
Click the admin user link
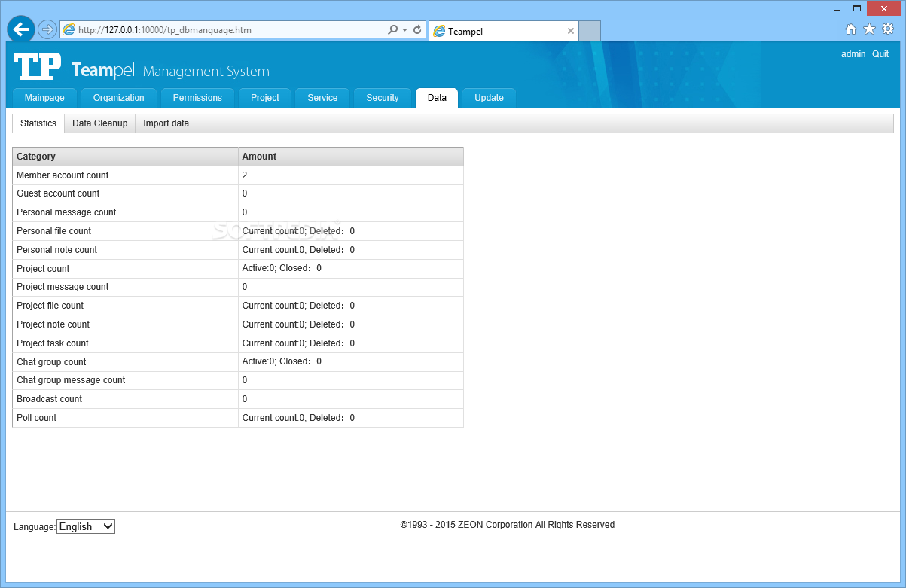[x=853, y=54]
